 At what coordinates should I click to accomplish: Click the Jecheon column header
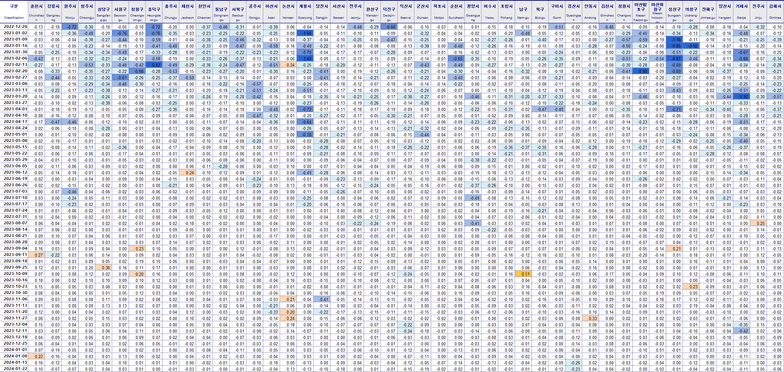click(188, 12)
